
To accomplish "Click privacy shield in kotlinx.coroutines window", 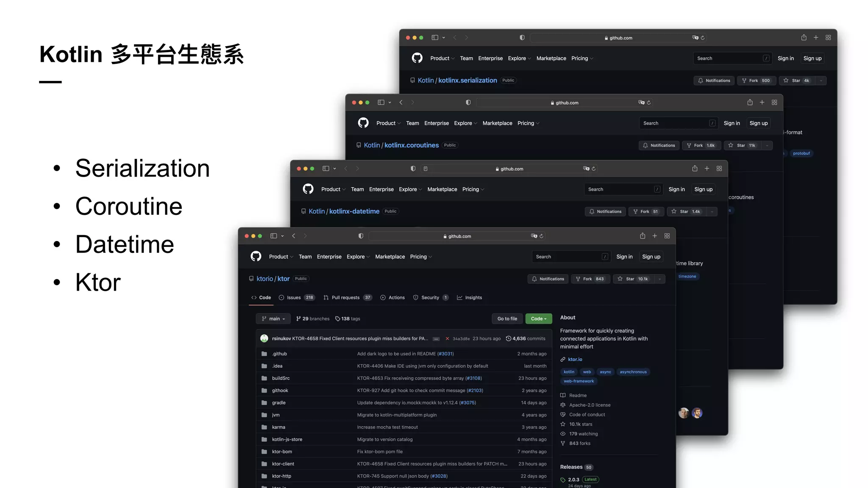I will pyautogui.click(x=468, y=103).
